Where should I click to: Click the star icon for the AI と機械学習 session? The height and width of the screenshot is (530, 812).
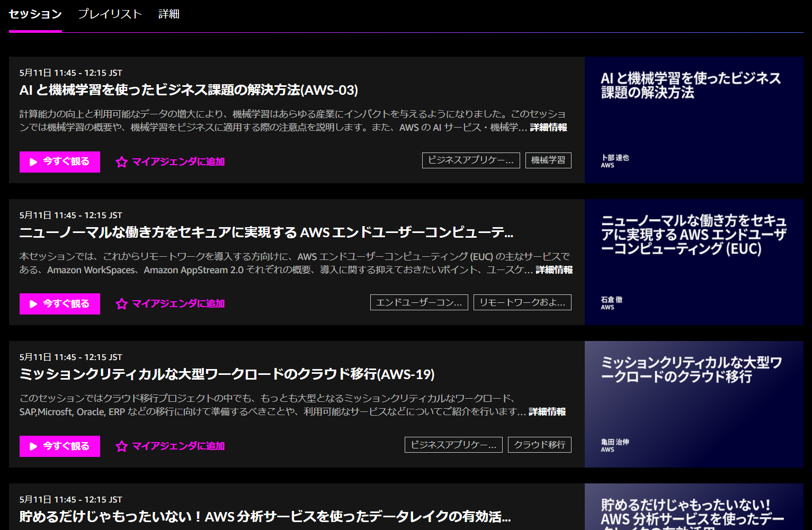click(x=122, y=162)
